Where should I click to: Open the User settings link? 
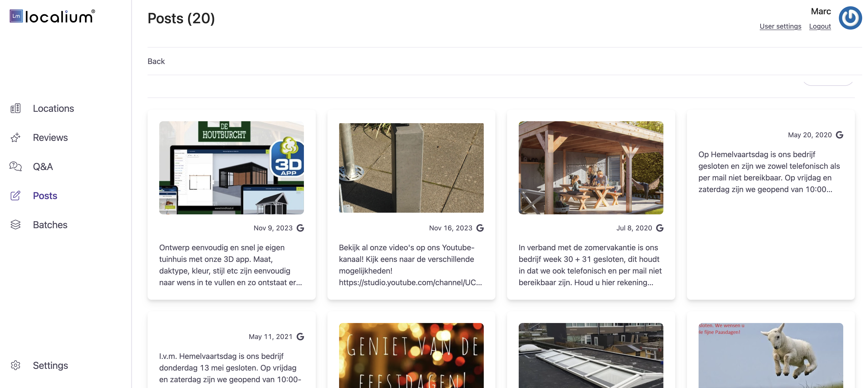point(780,26)
